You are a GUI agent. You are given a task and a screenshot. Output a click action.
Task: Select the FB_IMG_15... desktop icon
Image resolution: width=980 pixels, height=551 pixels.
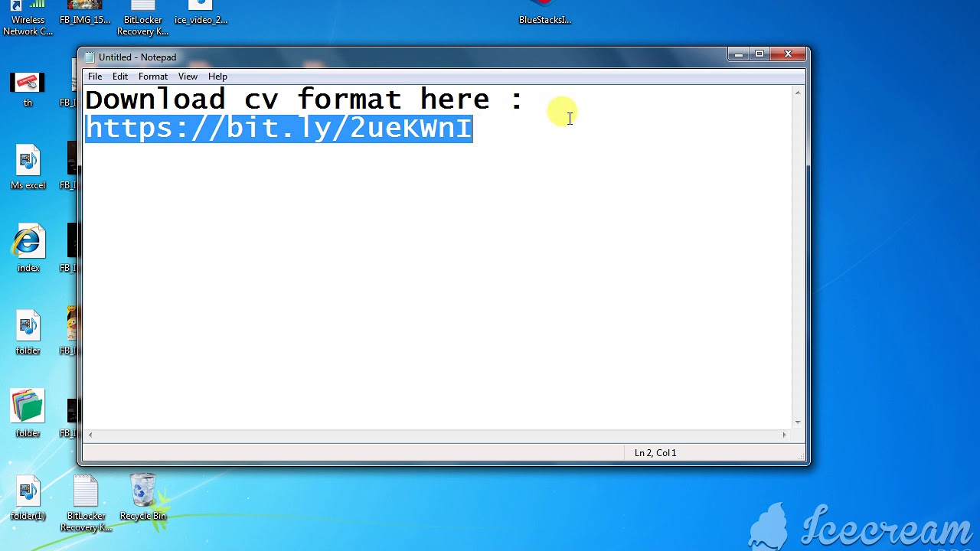(x=85, y=14)
